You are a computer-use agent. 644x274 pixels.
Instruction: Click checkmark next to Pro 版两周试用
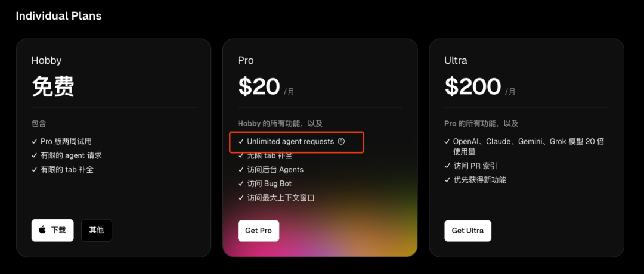pyautogui.click(x=34, y=142)
